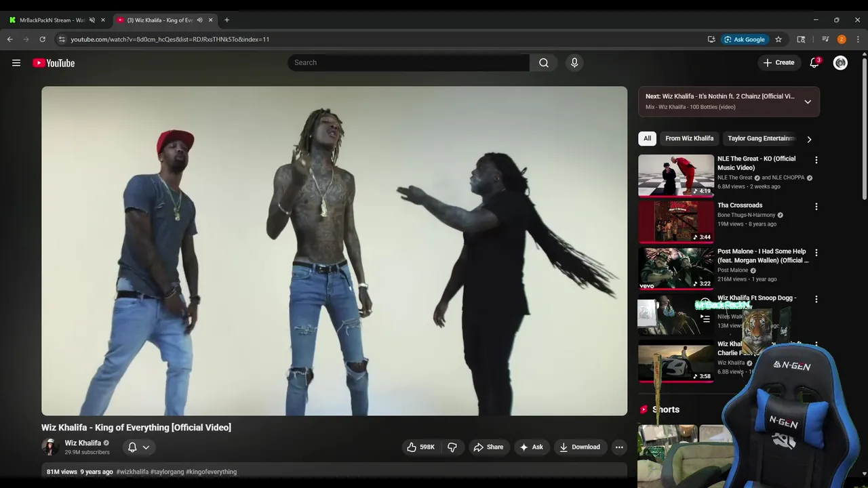Click the video player to pause

334,251
